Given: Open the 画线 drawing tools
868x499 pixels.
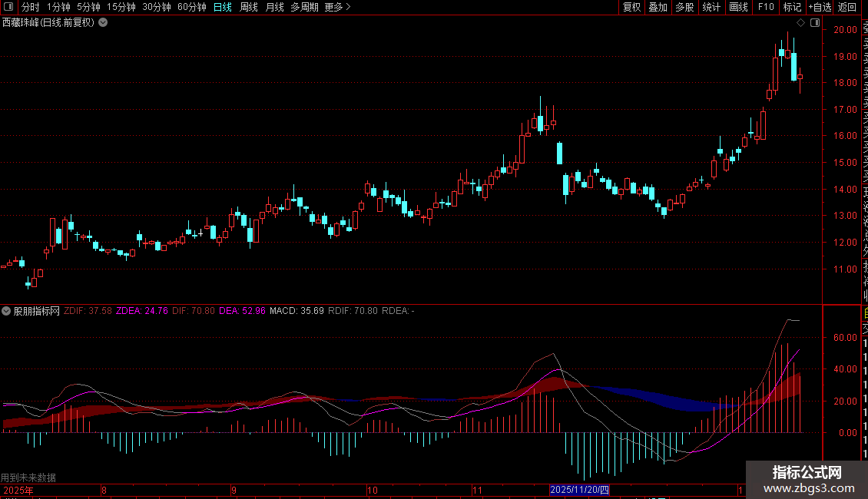Looking at the screenshot, I should (738, 7).
